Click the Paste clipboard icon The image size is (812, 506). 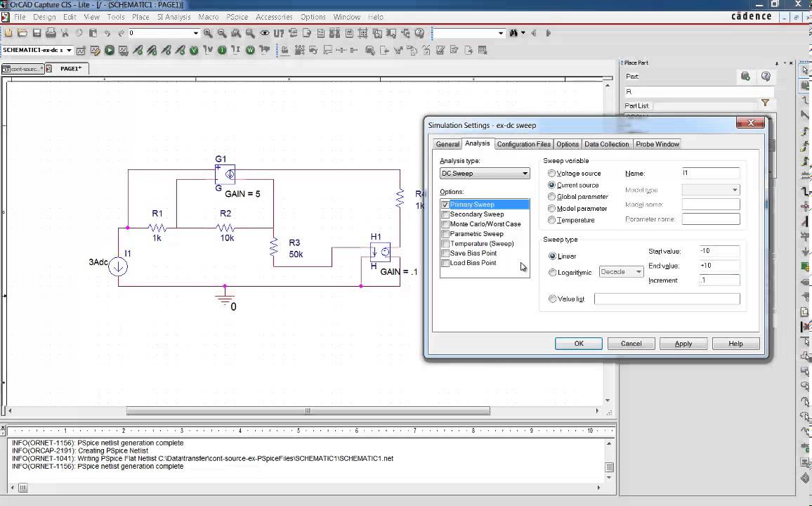tap(93, 33)
